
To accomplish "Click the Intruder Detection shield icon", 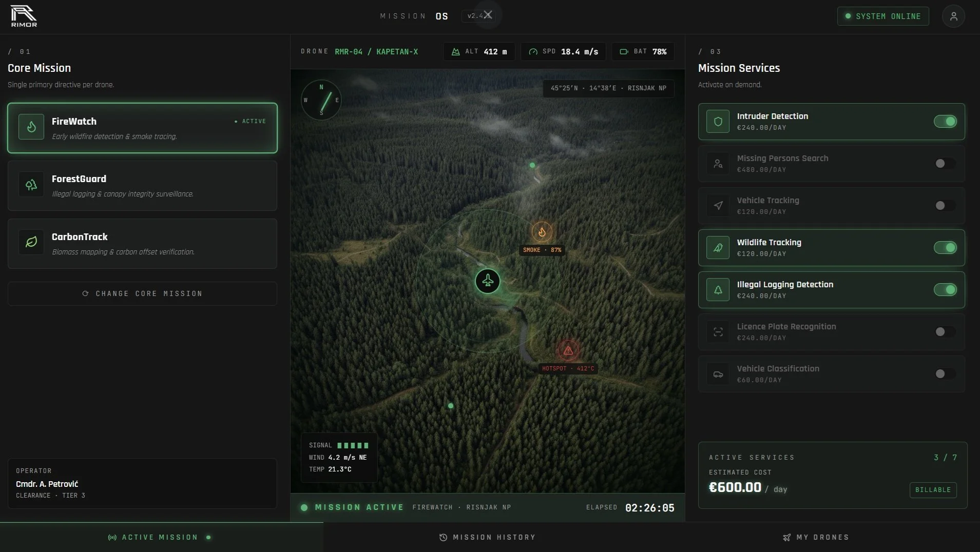I will 718,122.
